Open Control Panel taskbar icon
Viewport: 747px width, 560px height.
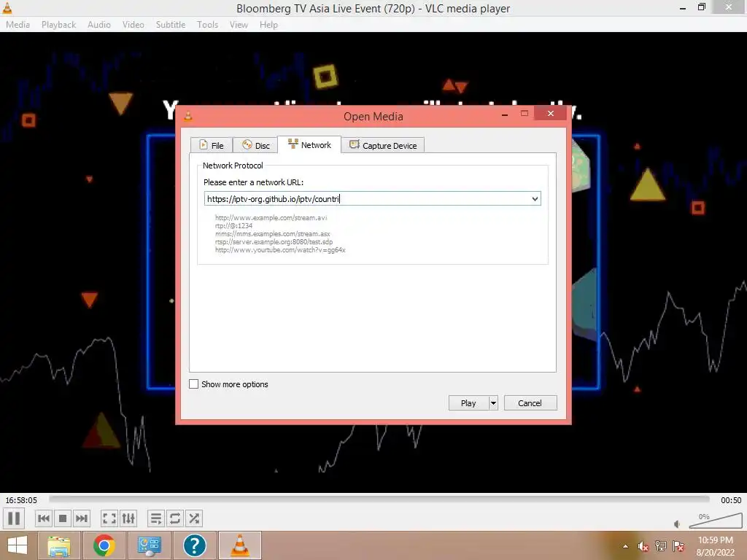(149, 545)
